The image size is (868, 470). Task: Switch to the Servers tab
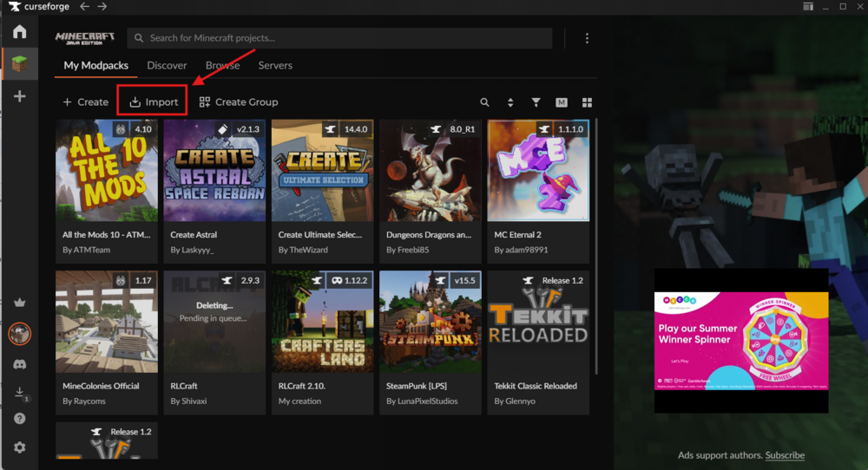click(x=275, y=66)
